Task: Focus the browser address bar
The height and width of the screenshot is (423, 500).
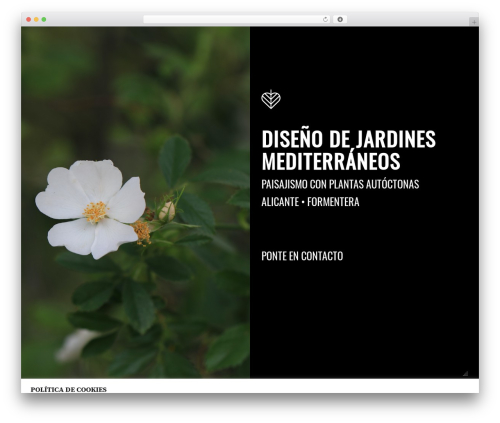Action: (237, 19)
